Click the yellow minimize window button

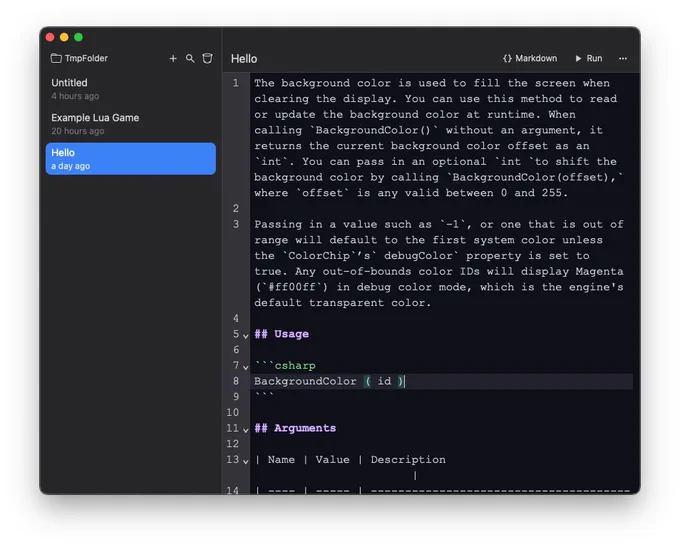click(x=64, y=37)
